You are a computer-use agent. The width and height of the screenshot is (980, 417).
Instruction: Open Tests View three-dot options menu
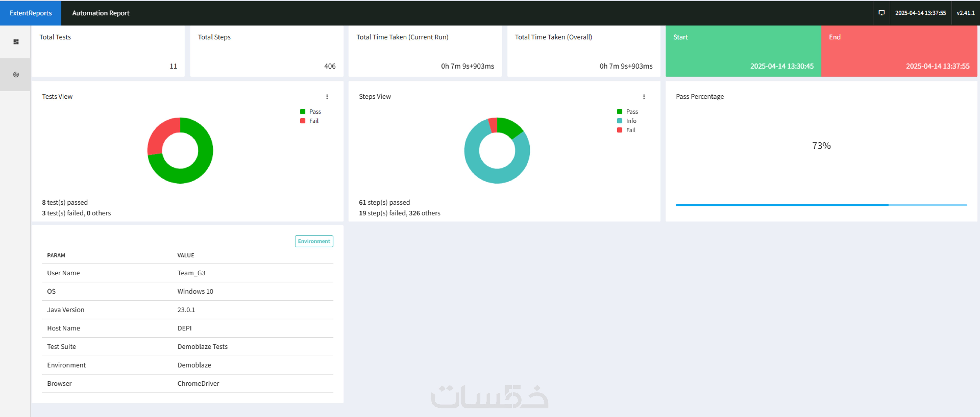coord(327,97)
